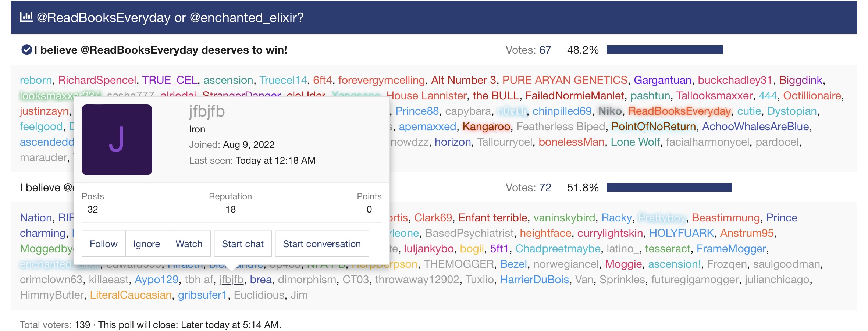Click the poll bar-chart icon in header

pyautogui.click(x=26, y=17)
